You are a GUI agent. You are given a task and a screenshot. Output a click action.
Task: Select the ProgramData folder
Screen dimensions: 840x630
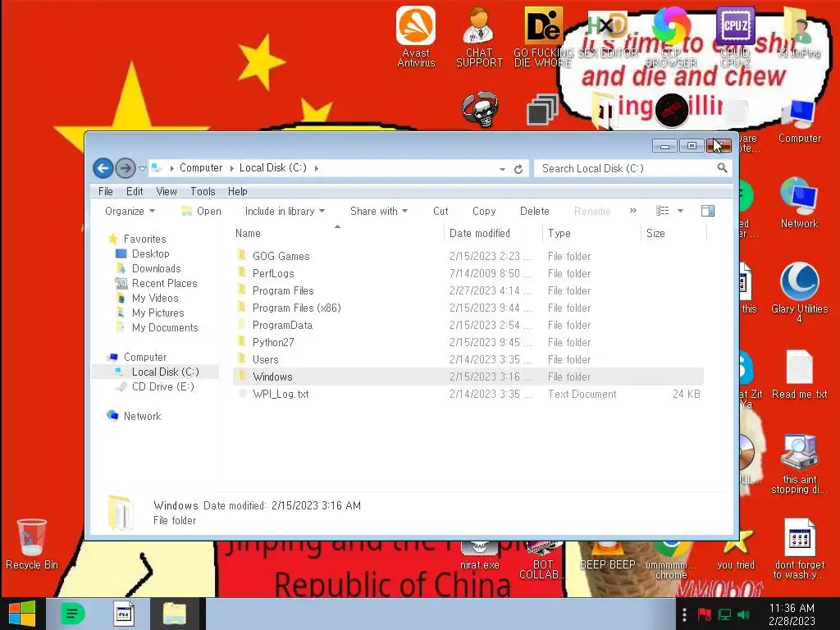click(468, 325)
